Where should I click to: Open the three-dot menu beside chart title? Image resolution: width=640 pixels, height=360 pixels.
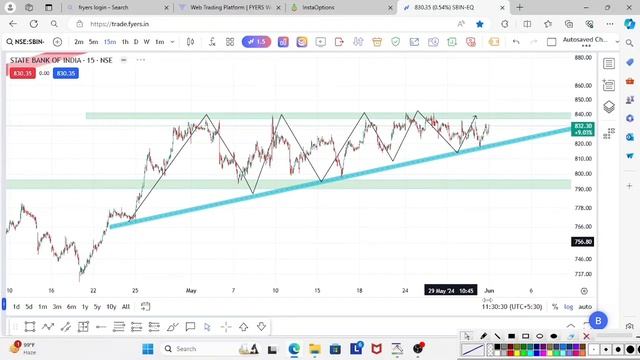pos(141,60)
